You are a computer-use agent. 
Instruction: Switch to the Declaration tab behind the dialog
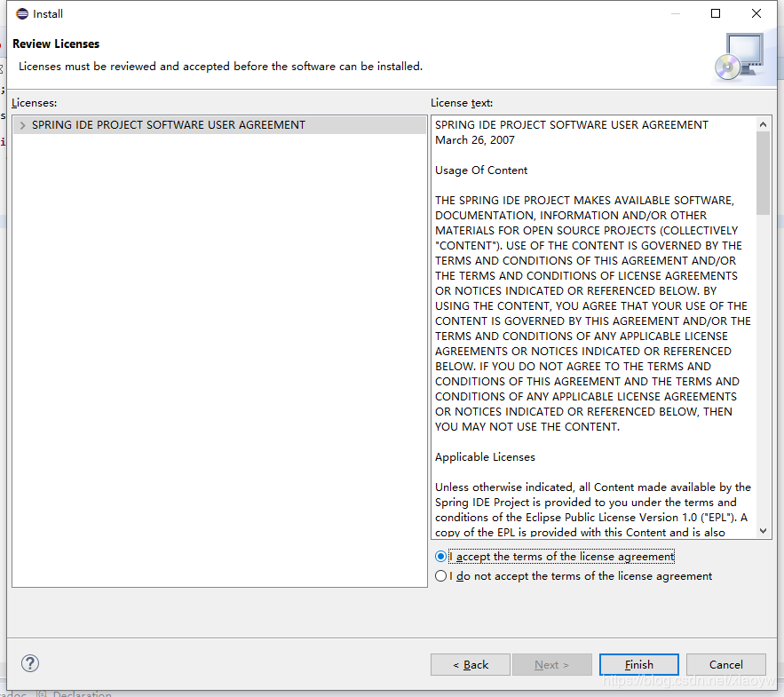coord(82,693)
